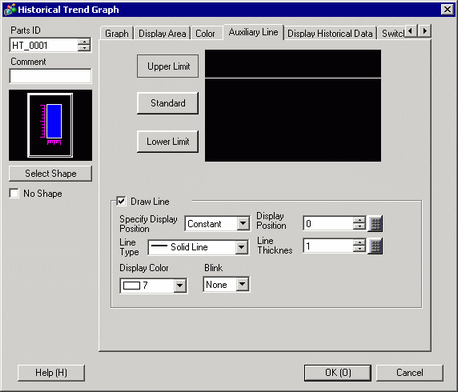Enable the No Shape checkbox
458x392 pixels.
click(x=14, y=193)
